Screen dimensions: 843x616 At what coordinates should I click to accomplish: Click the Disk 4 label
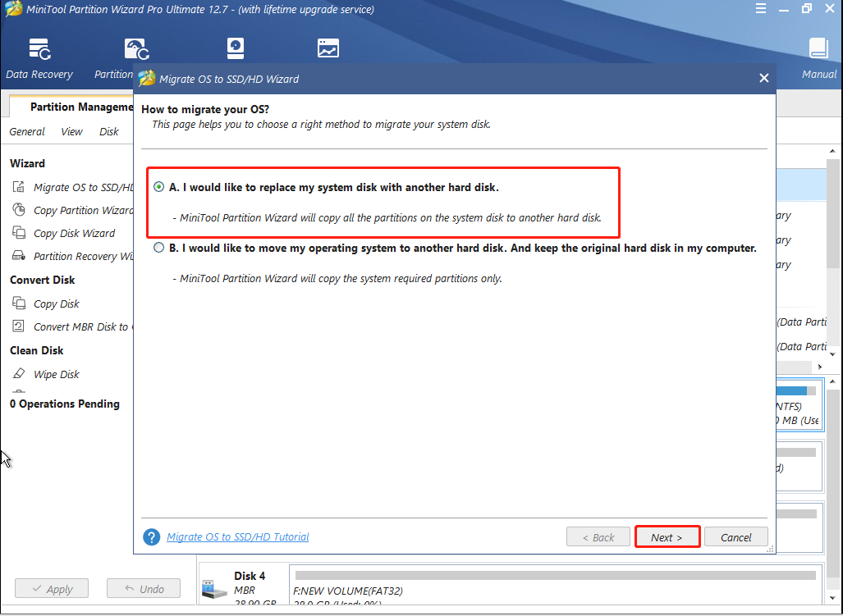pos(250,576)
